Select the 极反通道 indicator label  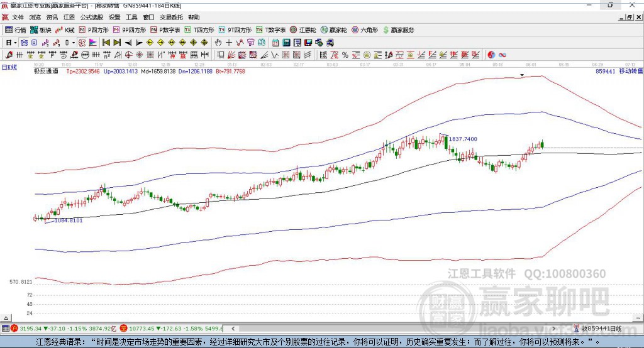tap(46, 71)
